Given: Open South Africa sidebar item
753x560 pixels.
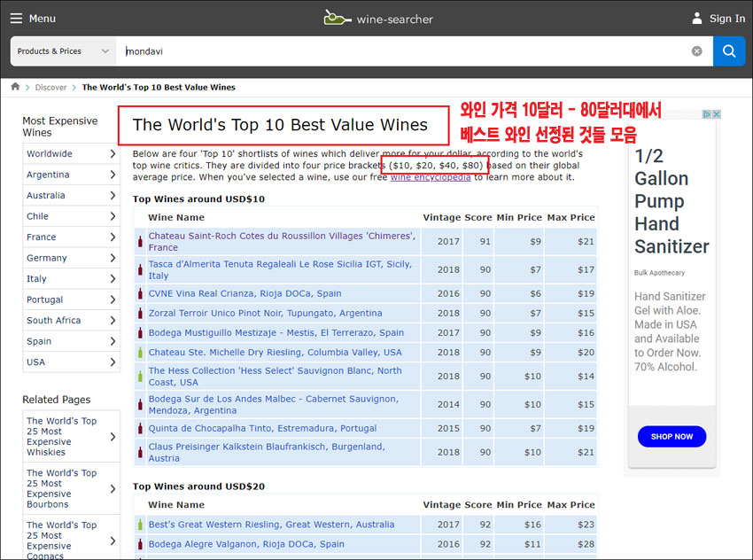Looking at the screenshot, I should (71, 320).
